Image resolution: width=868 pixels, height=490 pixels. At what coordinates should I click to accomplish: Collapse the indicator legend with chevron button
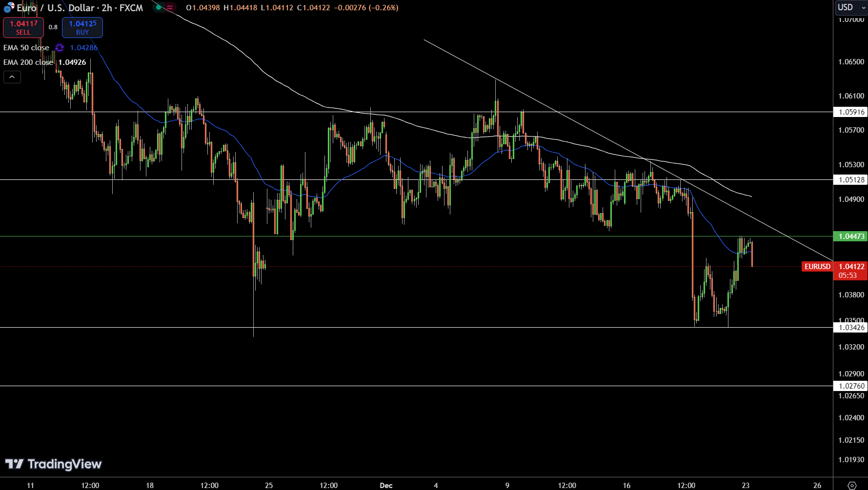click(x=12, y=77)
